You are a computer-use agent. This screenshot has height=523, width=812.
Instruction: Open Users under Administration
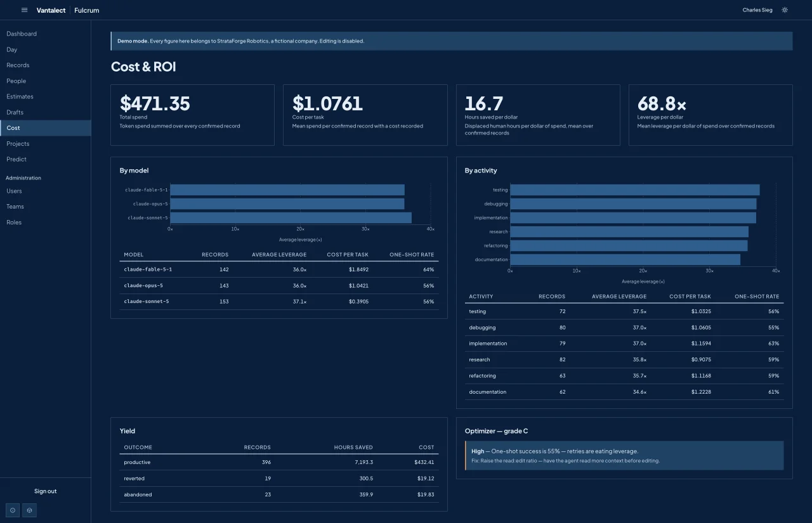point(45,191)
